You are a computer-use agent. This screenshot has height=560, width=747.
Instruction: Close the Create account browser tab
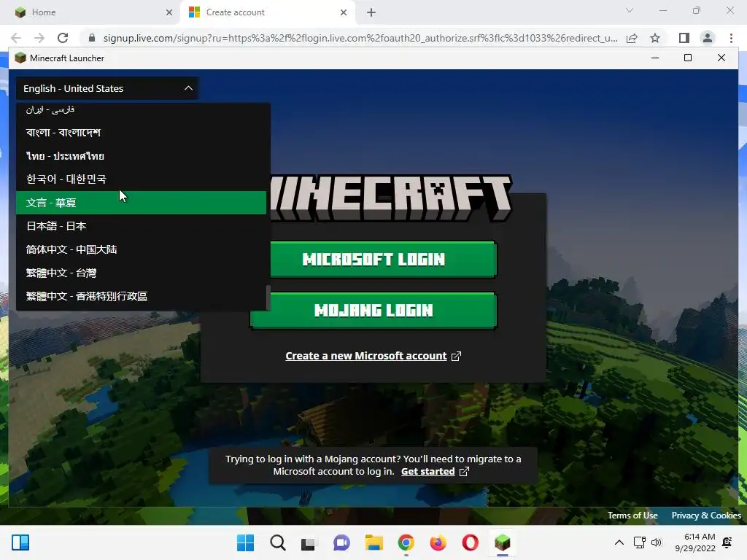[344, 12]
